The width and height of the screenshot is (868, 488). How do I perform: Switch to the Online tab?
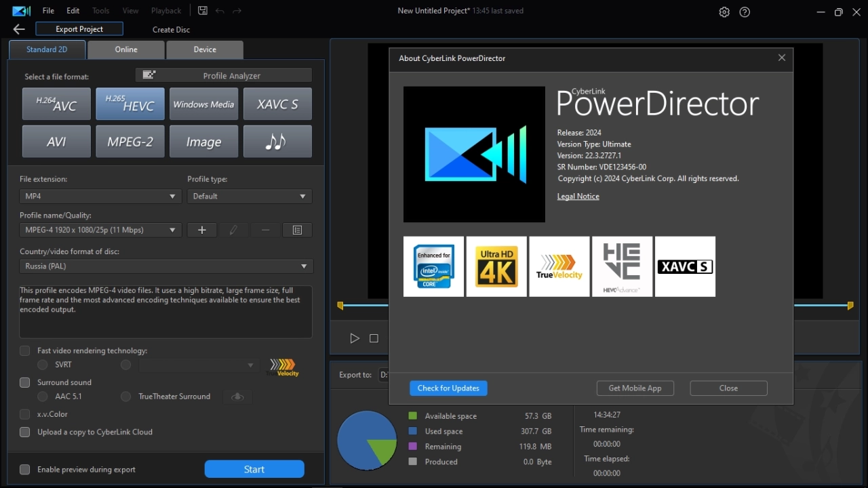[126, 49]
